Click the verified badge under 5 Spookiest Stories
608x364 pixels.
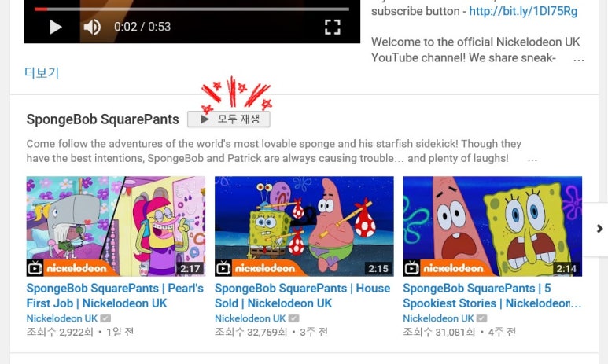click(x=481, y=318)
